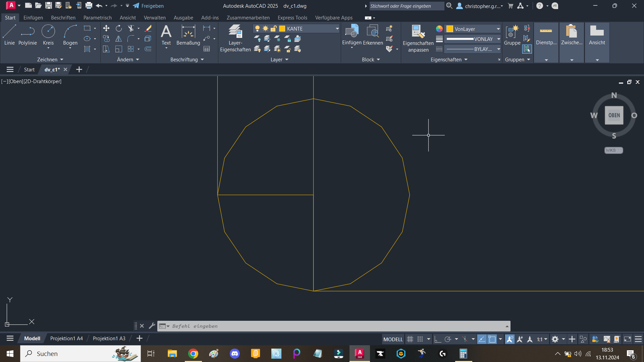Select the rotate tool in Ändern
644x362 pixels.
click(119, 28)
